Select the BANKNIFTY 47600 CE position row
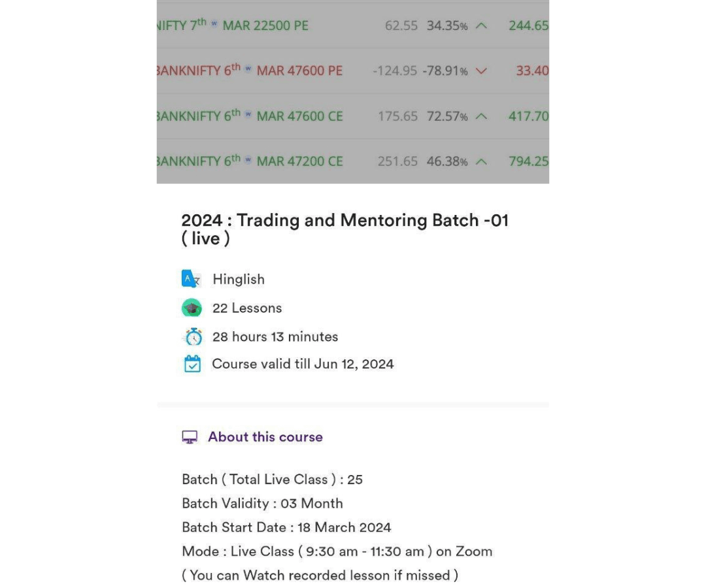The height and width of the screenshot is (588, 706). click(x=353, y=116)
